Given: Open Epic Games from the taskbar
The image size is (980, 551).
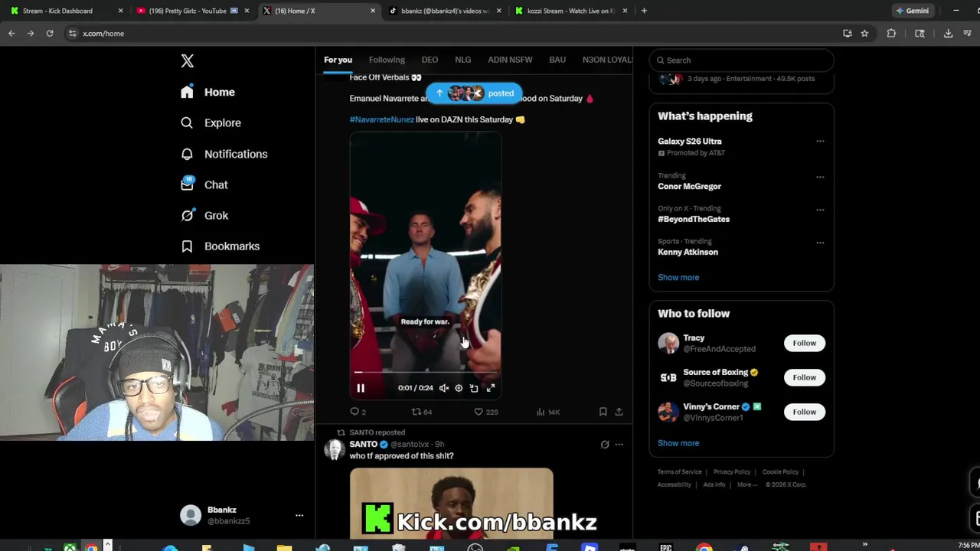Looking at the screenshot, I should (665, 547).
